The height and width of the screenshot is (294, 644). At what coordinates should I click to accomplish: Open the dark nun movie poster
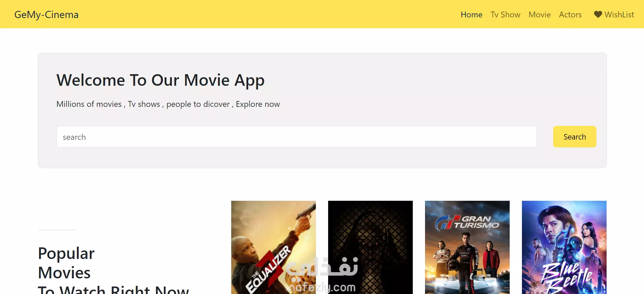point(370,247)
